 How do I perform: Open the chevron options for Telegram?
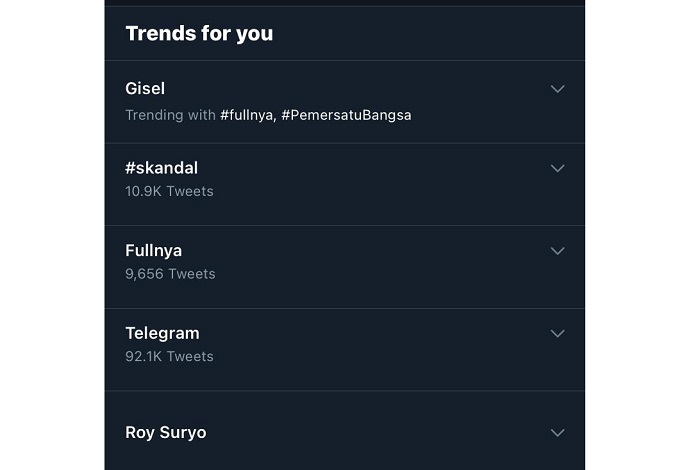[x=558, y=333]
